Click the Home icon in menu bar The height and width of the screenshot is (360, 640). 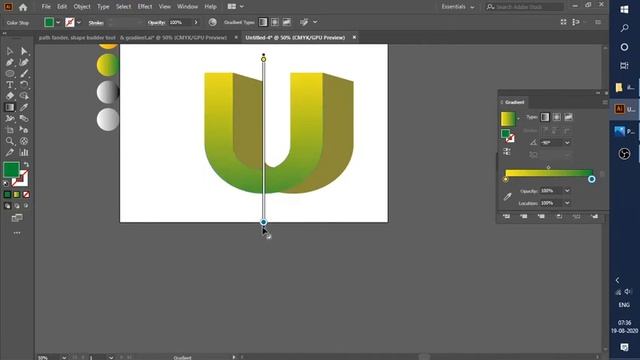point(23,7)
